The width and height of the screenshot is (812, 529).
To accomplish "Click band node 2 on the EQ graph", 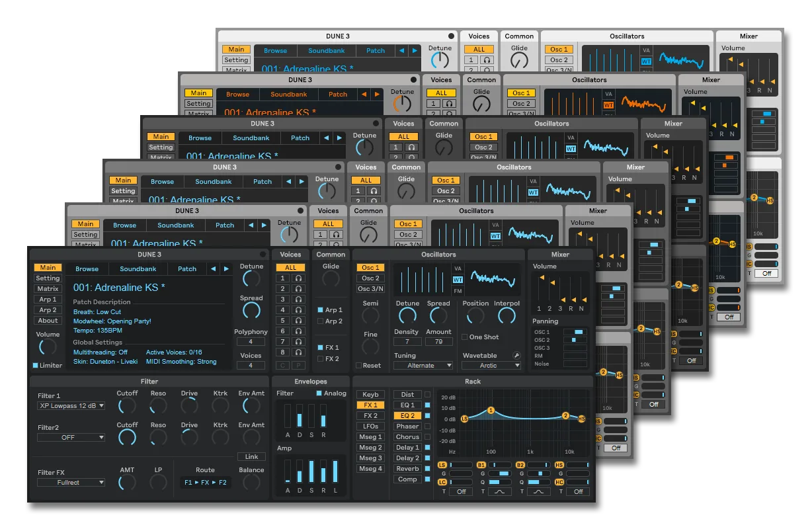I will point(565,415).
